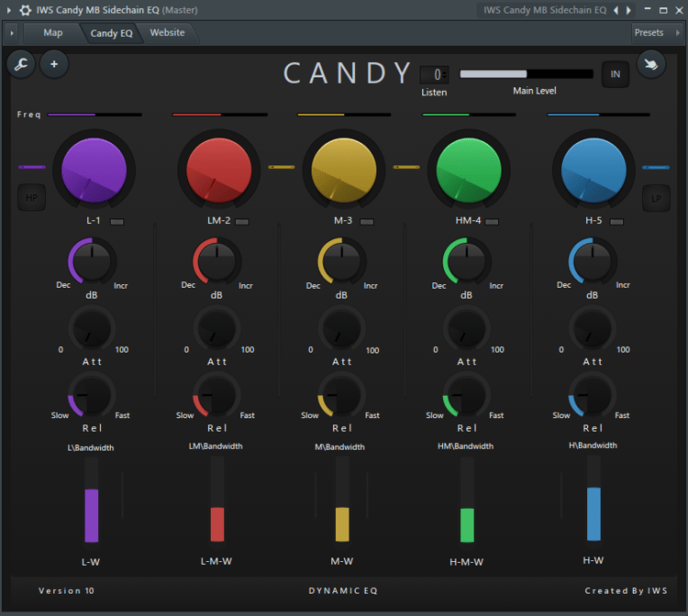Image resolution: width=688 pixels, height=616 pixels.
Task: Click the red LM-2 dB knob
Action: pyautogui.click(x=216, y=261)
